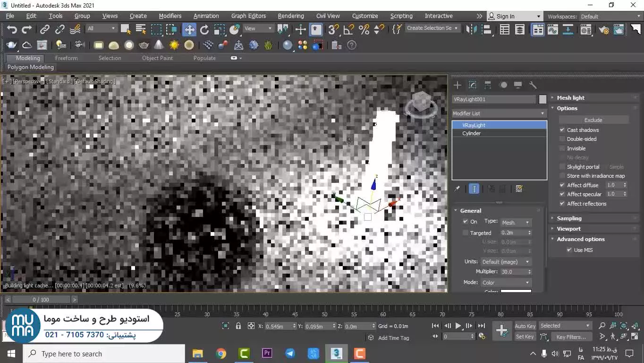This screenshot has height=363, width=644.
Task: Toggle the Affect diffuse checkbox
Action: coord(562,185)
